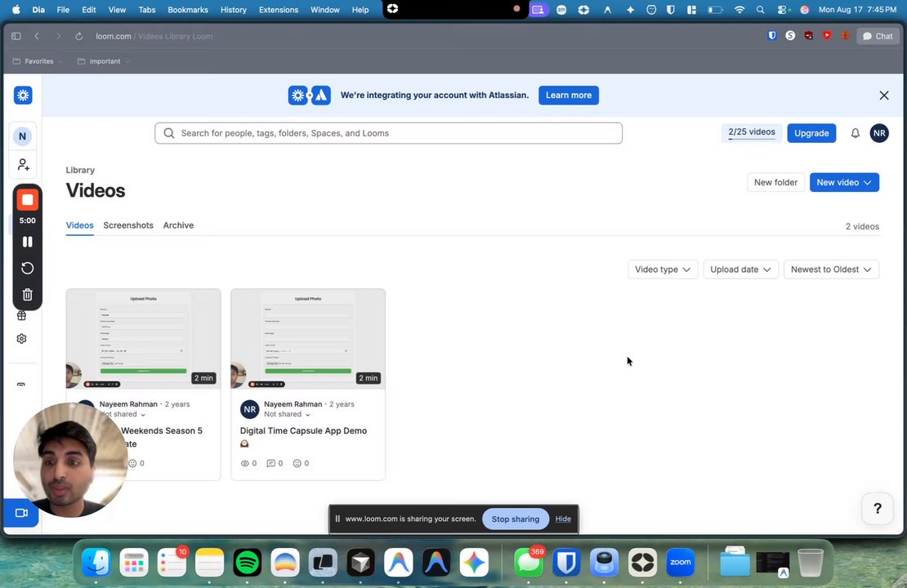Click the reactions emoji icon on Digital Time Capsule card
This screenshot has height=588, width=907.
point(297,464)
